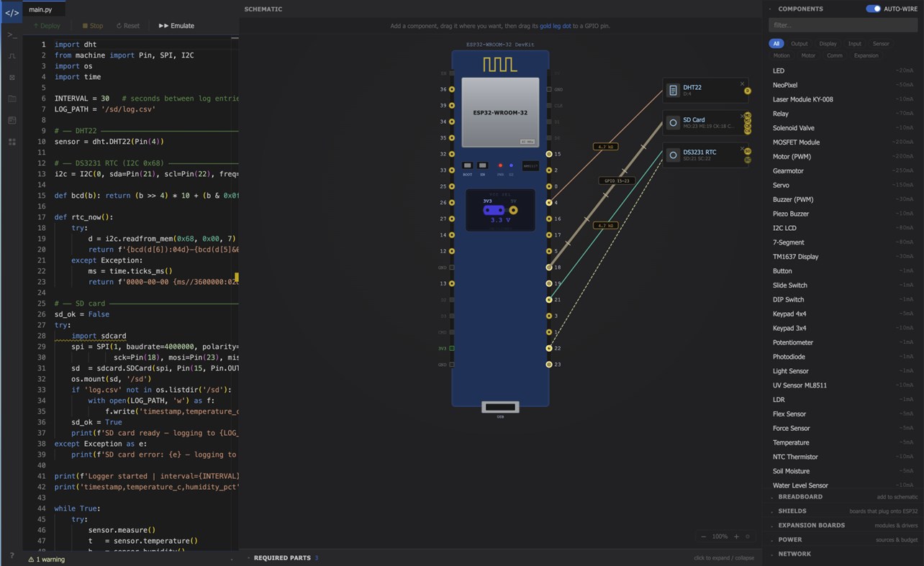The width and height of the screenshot is (924, 566).
Task: Click the Reset button
Action: tap(128, 25)
